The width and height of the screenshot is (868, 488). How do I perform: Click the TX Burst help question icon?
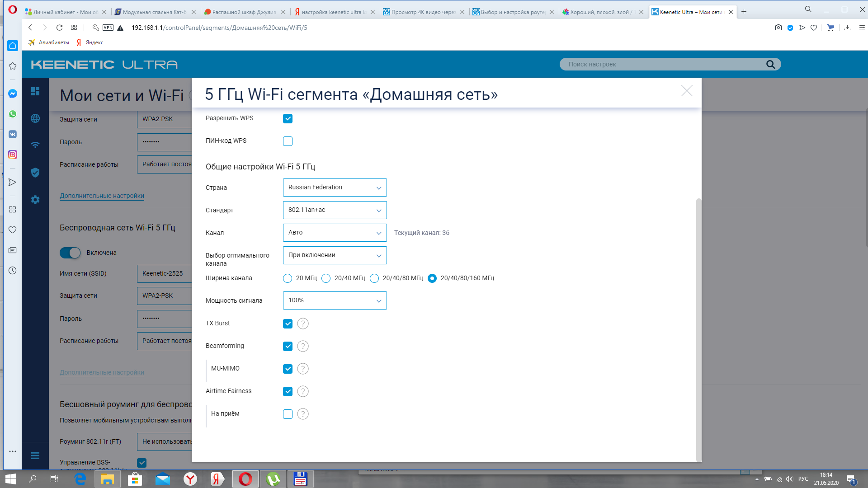[303, 324]
